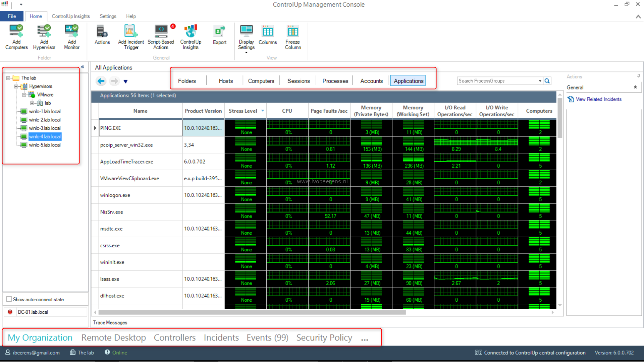
Task: Open the Remote Desktop bottom tab
Action: coord(113,338)
